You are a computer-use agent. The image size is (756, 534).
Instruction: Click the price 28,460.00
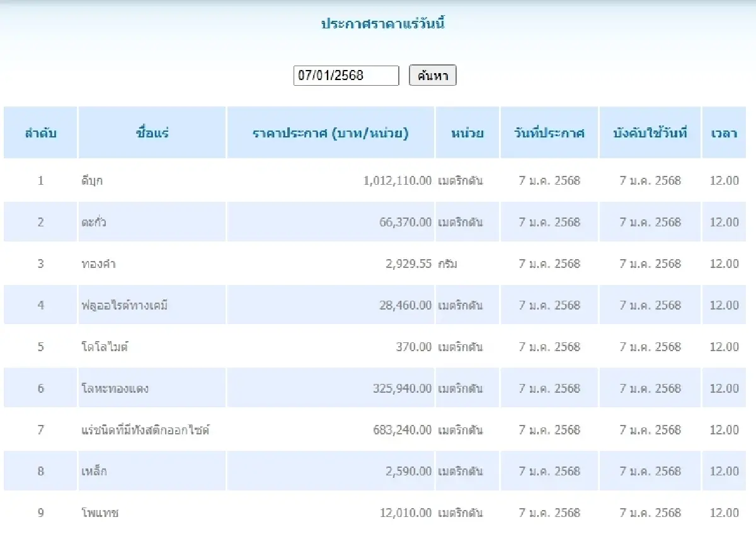[x=406, y=305]
